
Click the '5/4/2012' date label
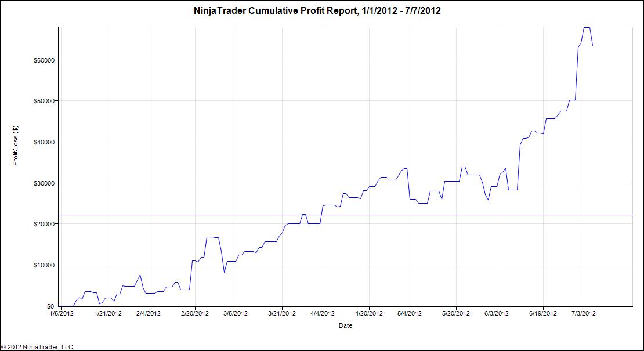410,313
